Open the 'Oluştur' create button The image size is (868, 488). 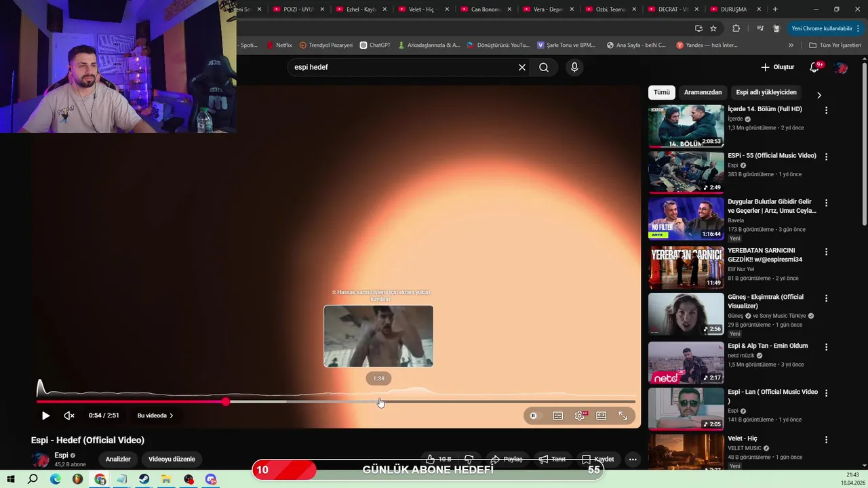point(777,67)
